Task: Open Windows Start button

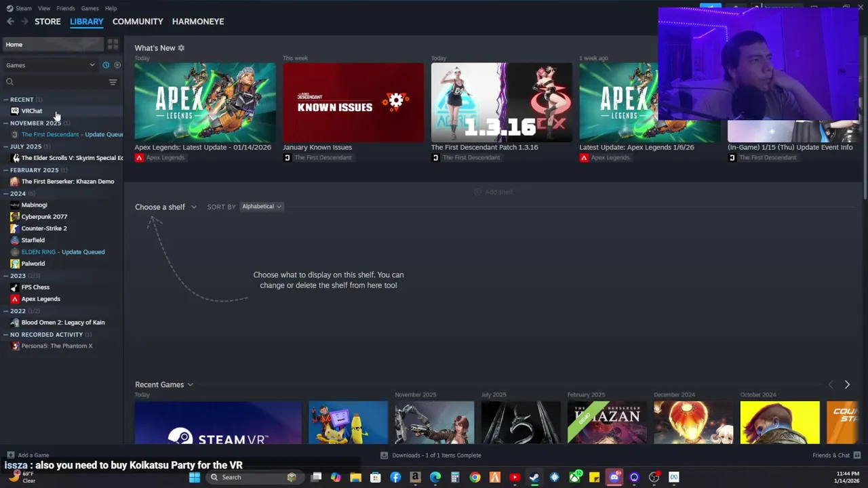Action: 195,477
